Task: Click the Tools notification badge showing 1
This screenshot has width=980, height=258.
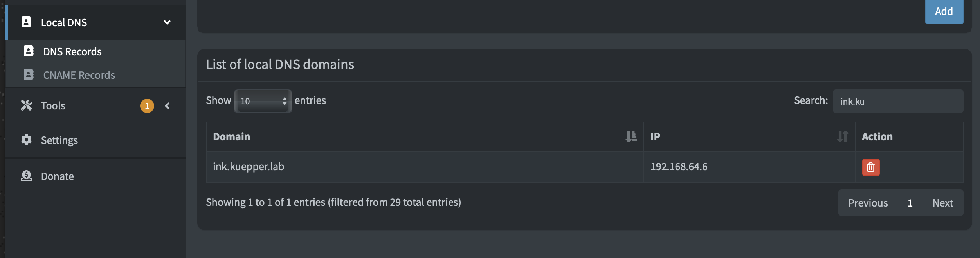Action: [146, 105]
